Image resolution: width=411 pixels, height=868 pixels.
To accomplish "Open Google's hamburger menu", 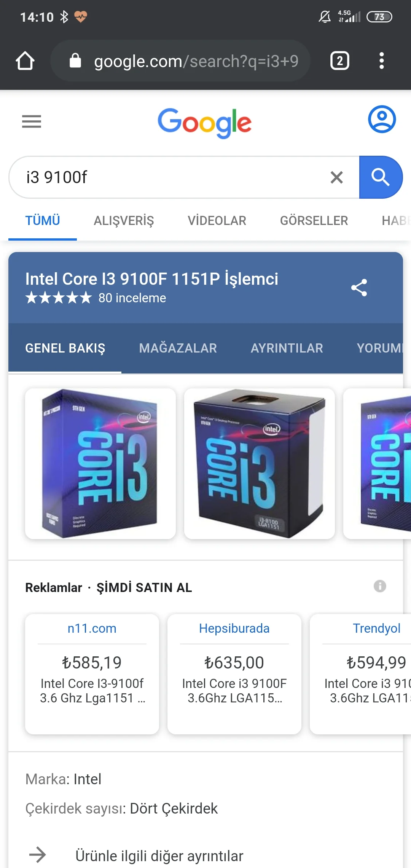I will coord(32,121).
